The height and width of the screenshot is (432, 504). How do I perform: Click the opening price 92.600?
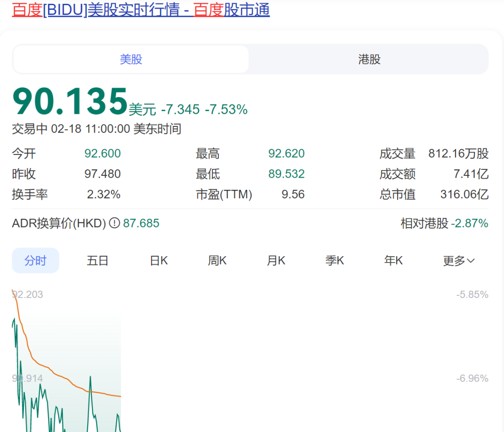point(102,153)
